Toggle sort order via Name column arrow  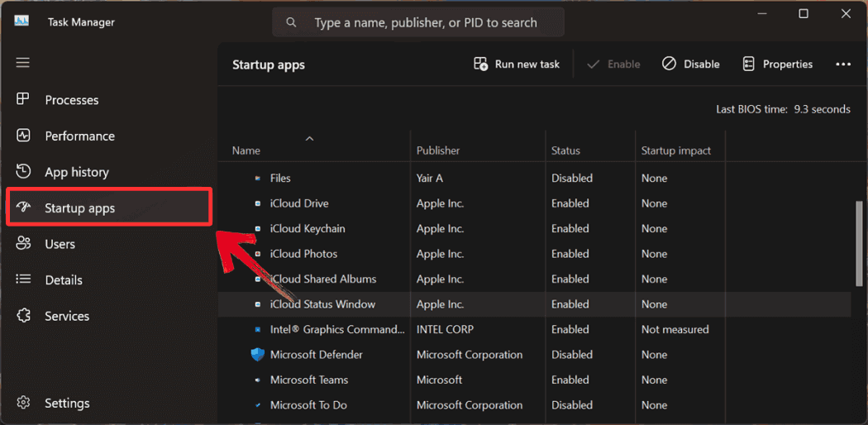click(310, 138)
